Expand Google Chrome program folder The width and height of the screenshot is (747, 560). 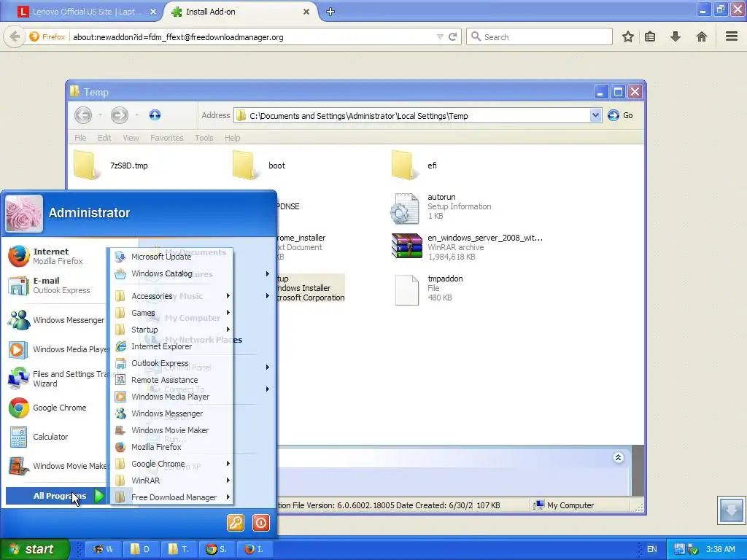[172, 463]
